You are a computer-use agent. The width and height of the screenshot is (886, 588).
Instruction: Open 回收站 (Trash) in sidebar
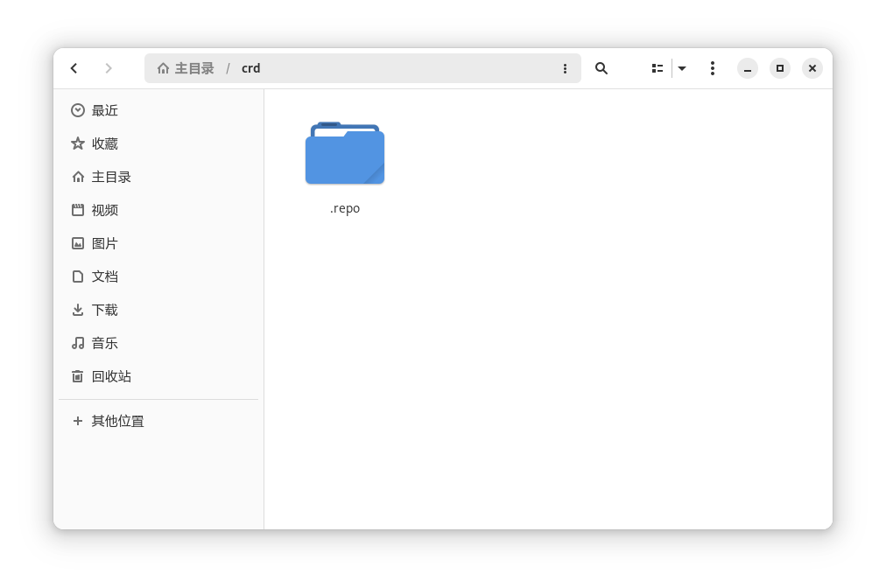coord(158,376)
